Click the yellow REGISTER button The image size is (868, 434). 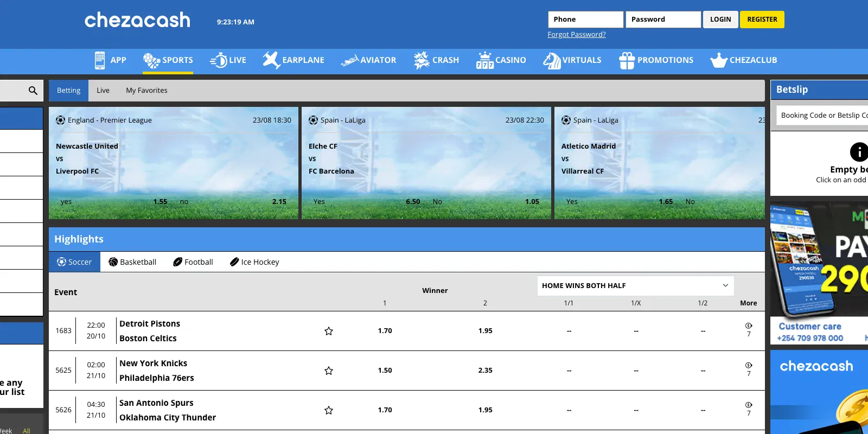click(762, 20)
